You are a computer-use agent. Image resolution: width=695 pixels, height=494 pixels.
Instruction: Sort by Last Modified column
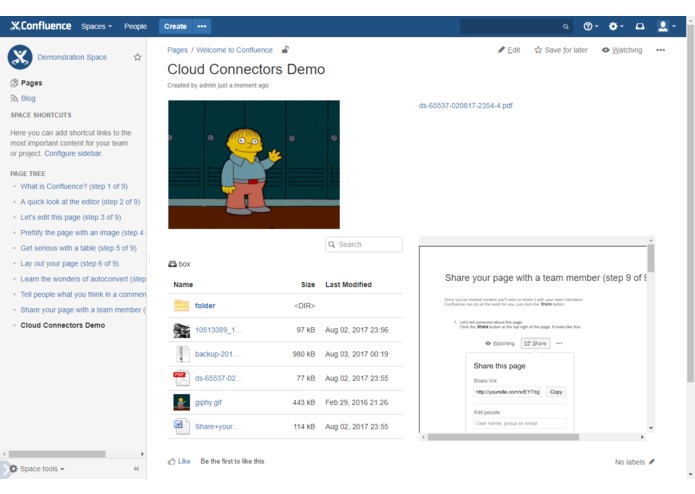coord(348,284)
